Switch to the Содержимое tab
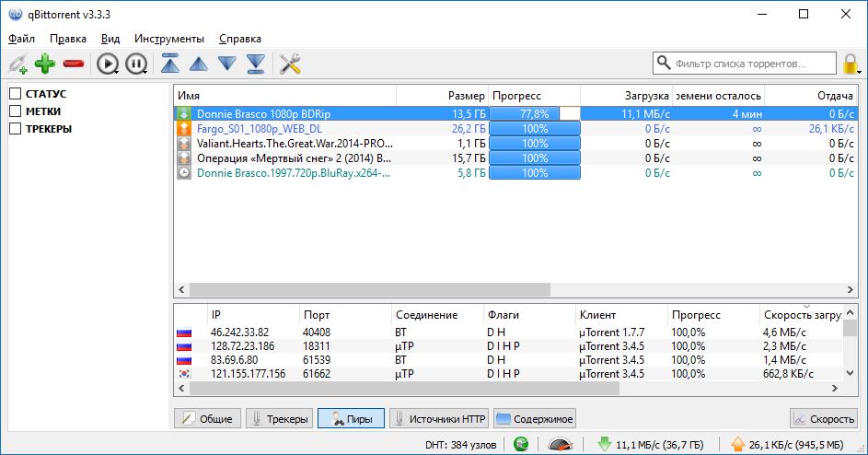This screenshot has width=868, height=455. [x=535, y=419]
